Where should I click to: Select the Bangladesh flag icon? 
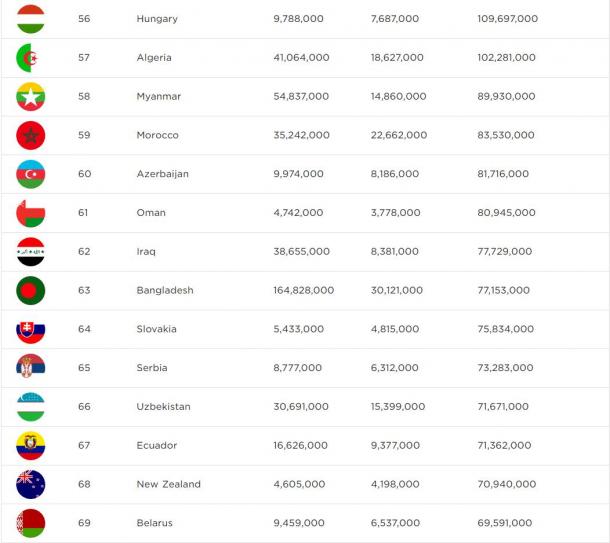31,291
